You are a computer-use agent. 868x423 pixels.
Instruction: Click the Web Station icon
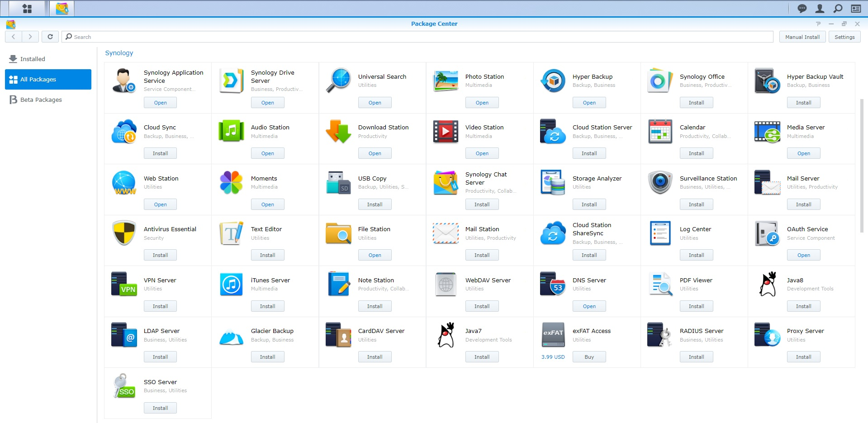124,182
